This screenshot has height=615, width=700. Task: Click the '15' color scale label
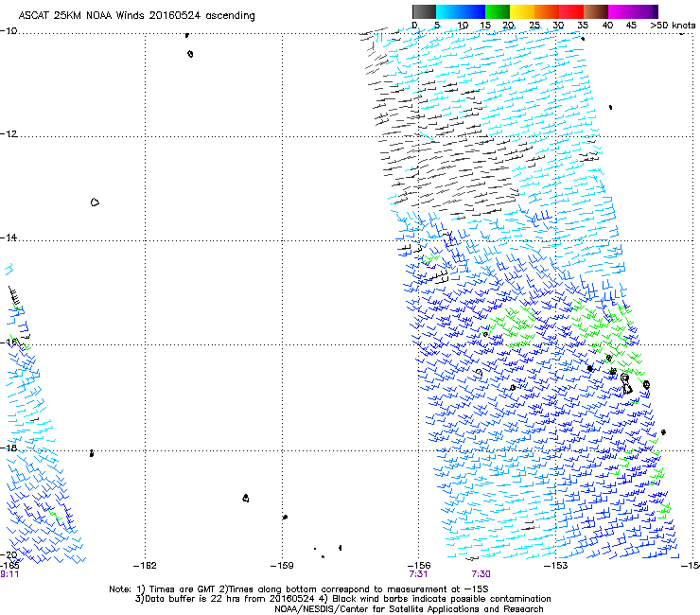click(485, 26)
